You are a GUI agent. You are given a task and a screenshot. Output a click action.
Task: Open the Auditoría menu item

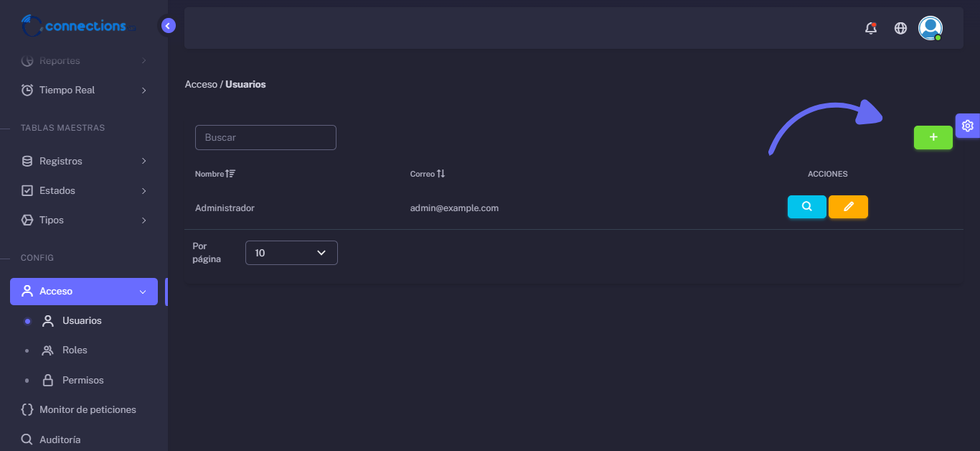[84, 440]
